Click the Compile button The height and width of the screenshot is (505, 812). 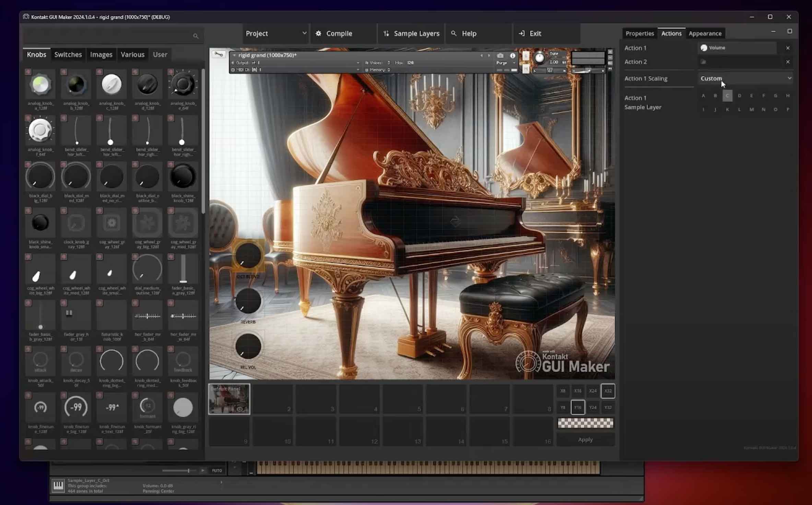tap(343, 34)
